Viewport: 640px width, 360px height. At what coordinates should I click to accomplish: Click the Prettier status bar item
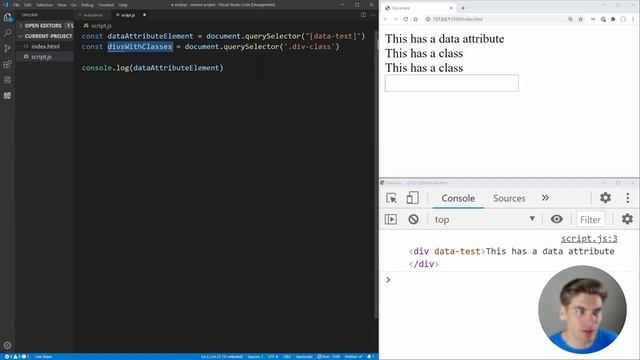coord(353,357)
